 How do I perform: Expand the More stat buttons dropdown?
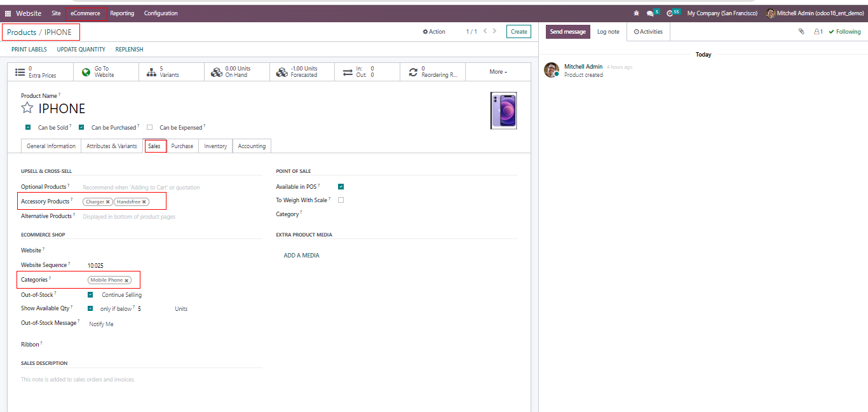(498, 72)
